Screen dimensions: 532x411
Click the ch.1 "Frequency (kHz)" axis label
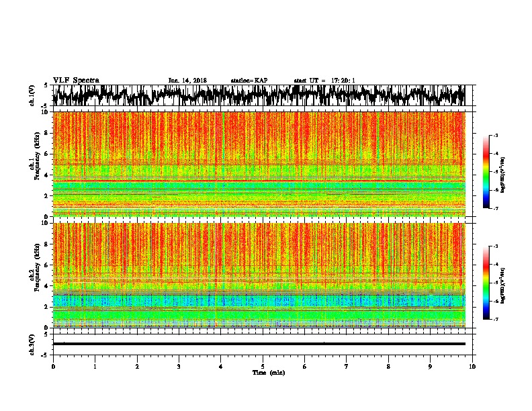(x=37, y=156)
